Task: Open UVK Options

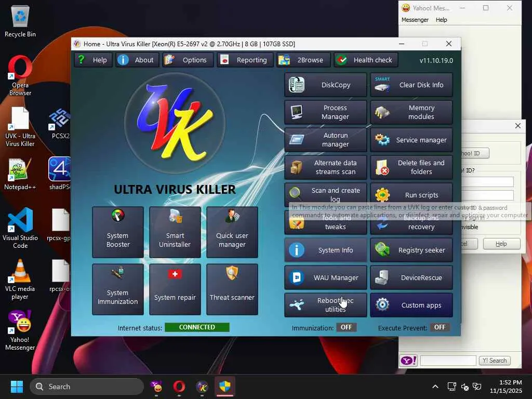Action: tap(188, 60)
